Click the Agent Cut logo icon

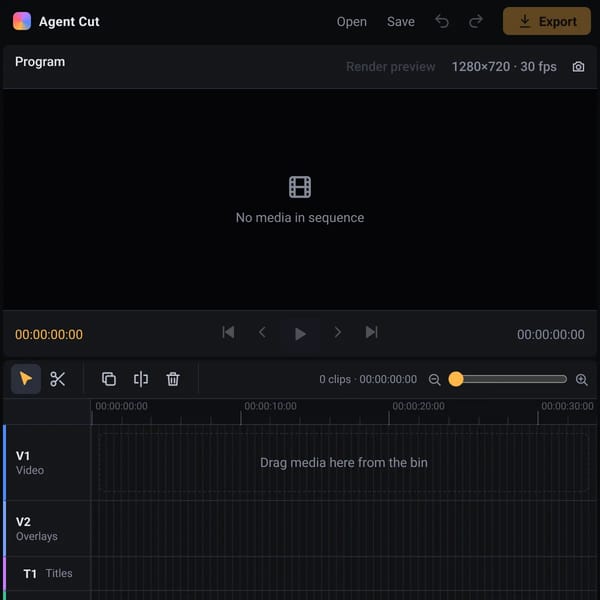point(22,21)
